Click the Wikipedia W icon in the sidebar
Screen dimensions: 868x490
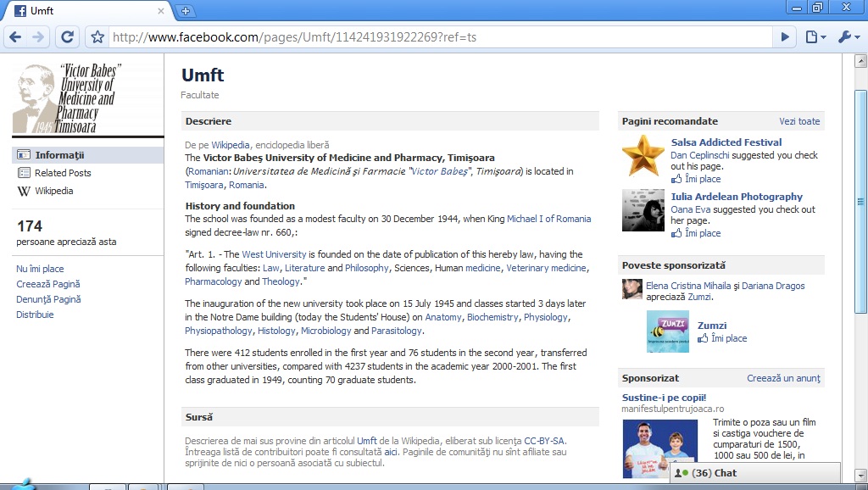click(x=24, y=191)
